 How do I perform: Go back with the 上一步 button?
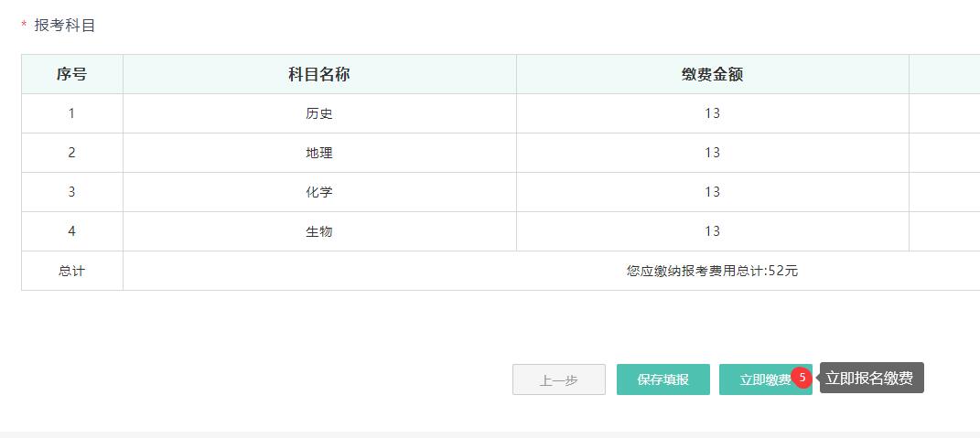pyautogui.click(x=558, y=379)
